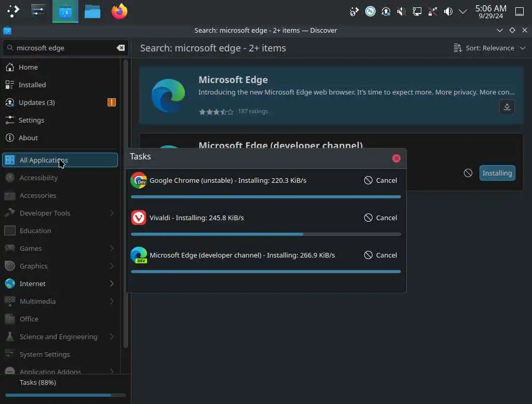
Task: Click the sidebar Tasks progress bar
Action: 65,395
